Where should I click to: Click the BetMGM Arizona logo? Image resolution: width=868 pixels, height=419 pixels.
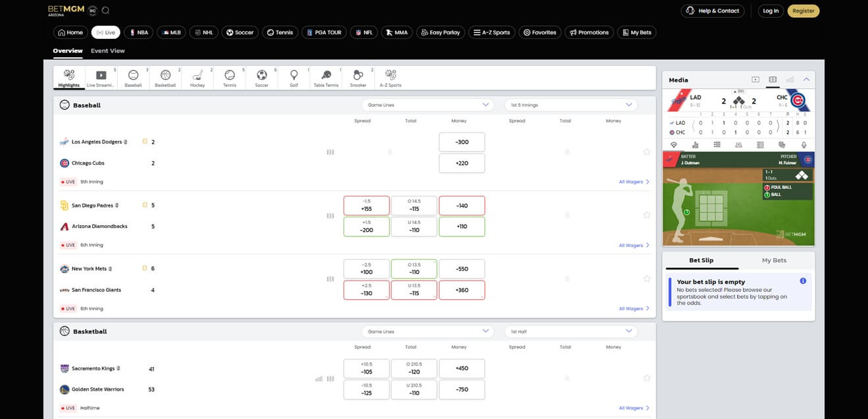pos(66,11)
